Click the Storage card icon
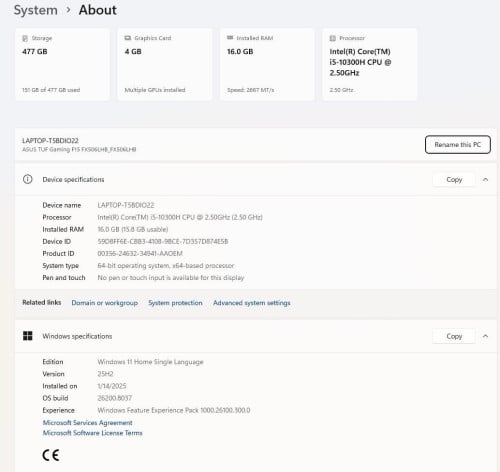This screenshot has height=472, width=500. click(x=25, y=38)
